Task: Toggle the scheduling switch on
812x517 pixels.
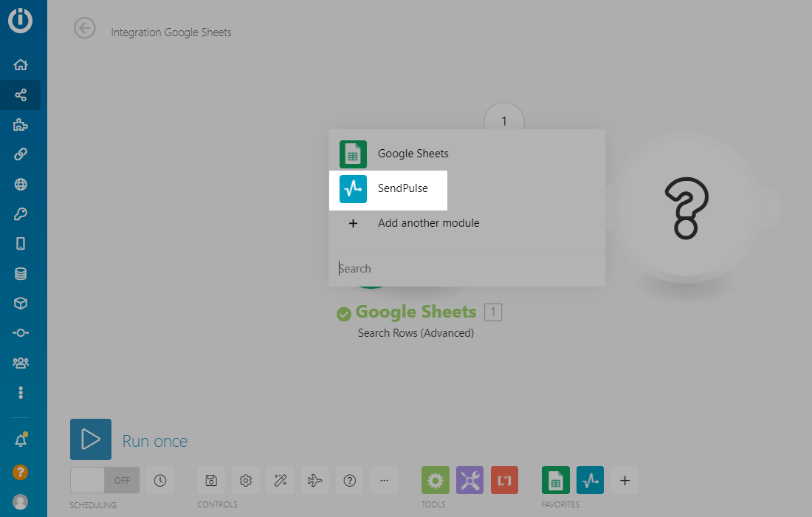Action: click(x=103, y=480)
